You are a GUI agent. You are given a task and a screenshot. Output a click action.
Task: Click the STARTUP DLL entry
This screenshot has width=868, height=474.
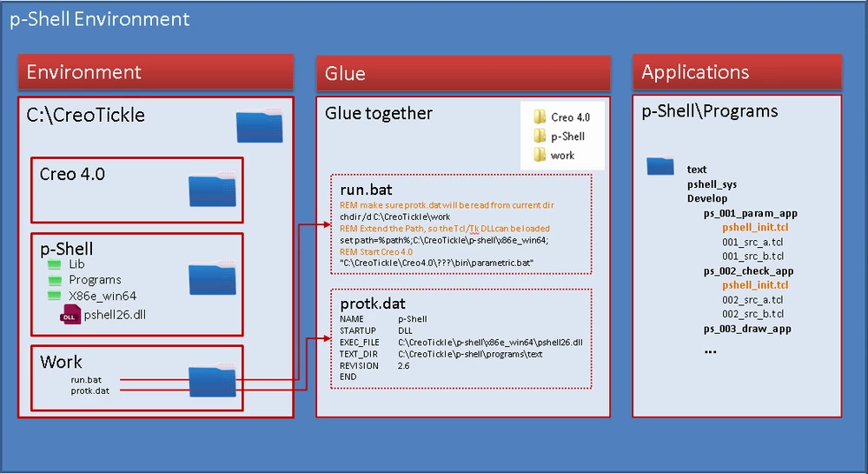pos(376,330)
